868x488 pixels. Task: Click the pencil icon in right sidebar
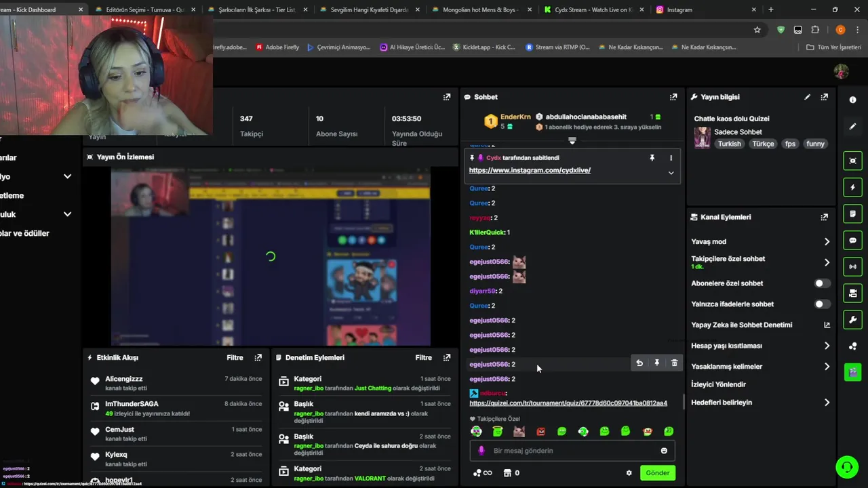852,127
